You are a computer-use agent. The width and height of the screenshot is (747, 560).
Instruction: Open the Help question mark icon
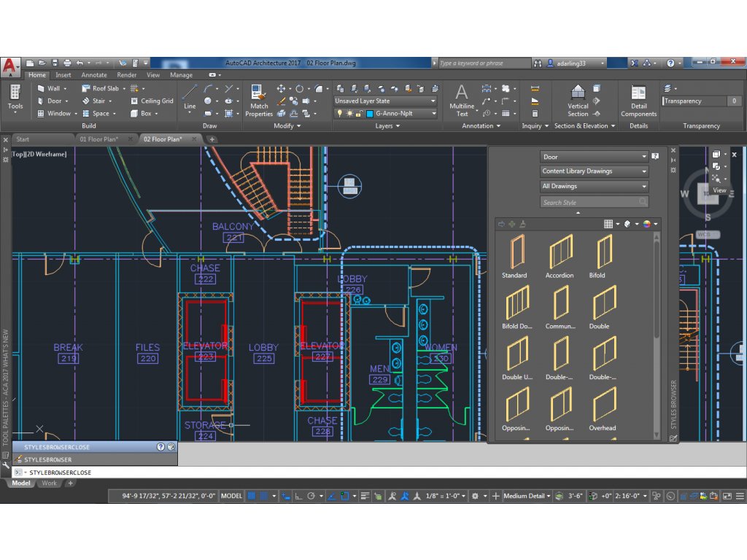(x=670, y=63)
